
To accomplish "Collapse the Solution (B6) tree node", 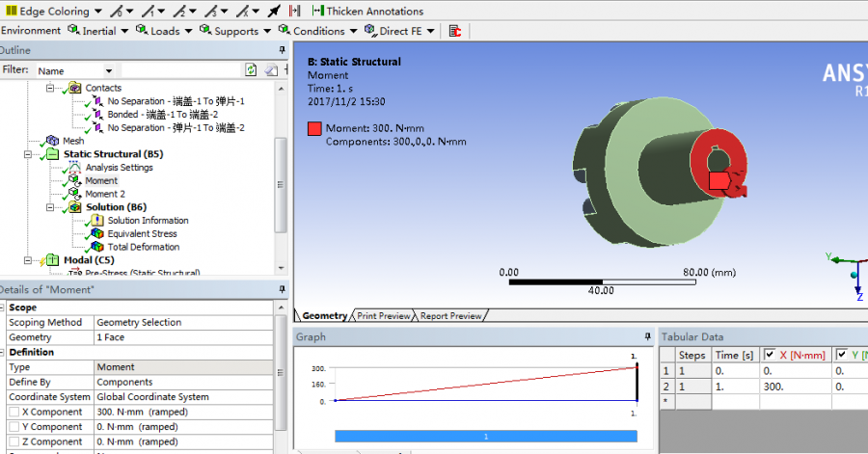I will (x=50, y=207).
